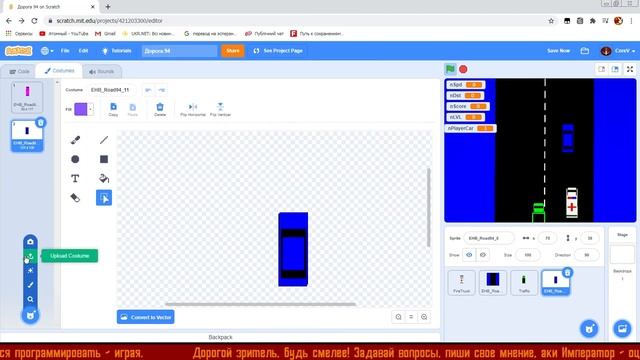
Task: Undo the last paint action
Action: point(148,90)
